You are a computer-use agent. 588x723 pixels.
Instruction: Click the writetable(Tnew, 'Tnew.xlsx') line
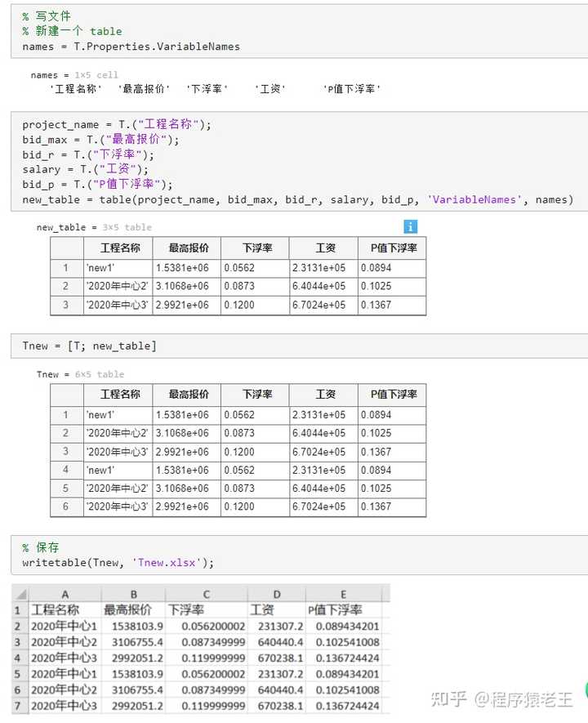pos(118,563)
